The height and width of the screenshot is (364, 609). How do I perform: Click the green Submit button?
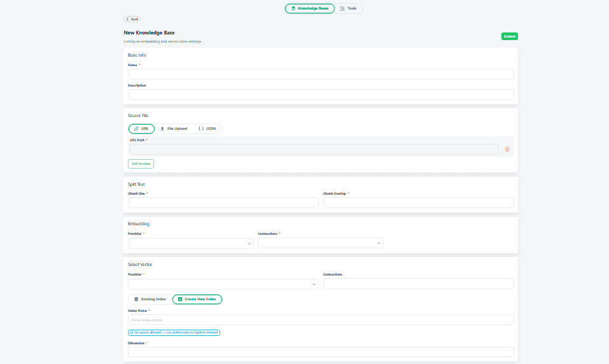[x=509, y=36]
